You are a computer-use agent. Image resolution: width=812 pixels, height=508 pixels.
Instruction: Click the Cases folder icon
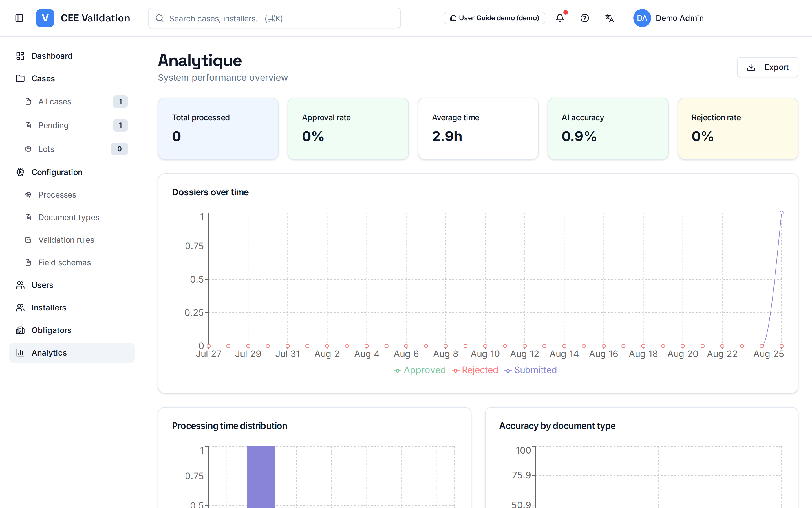click(x=20, y=78)
